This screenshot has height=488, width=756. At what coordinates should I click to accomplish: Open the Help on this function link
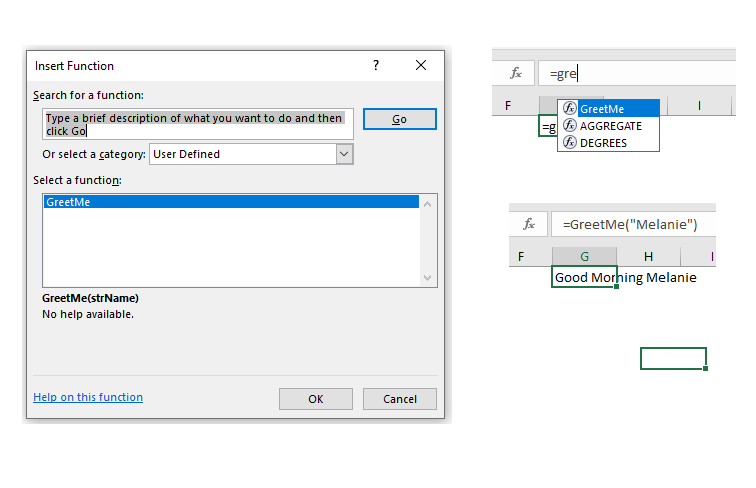(88, 397)
